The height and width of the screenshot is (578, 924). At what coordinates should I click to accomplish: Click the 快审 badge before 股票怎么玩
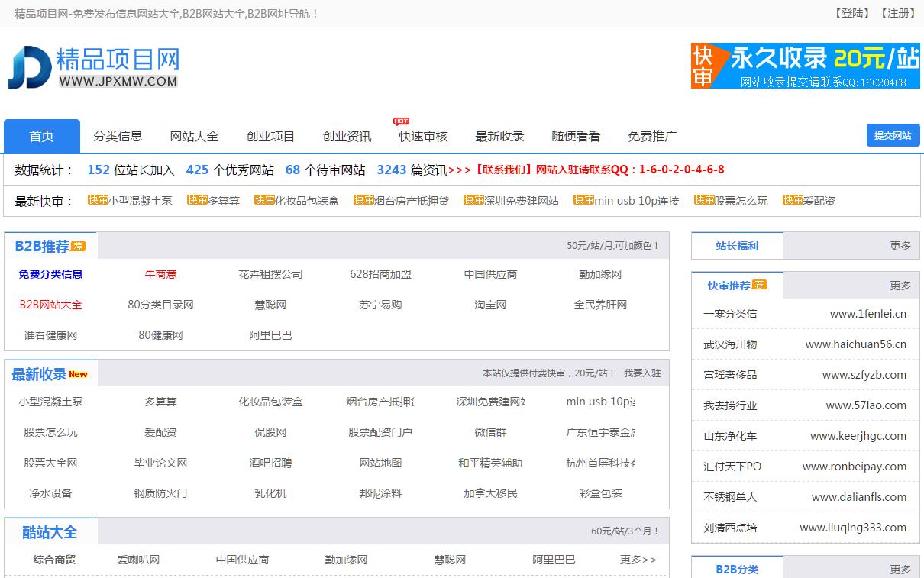pos(704,200)
